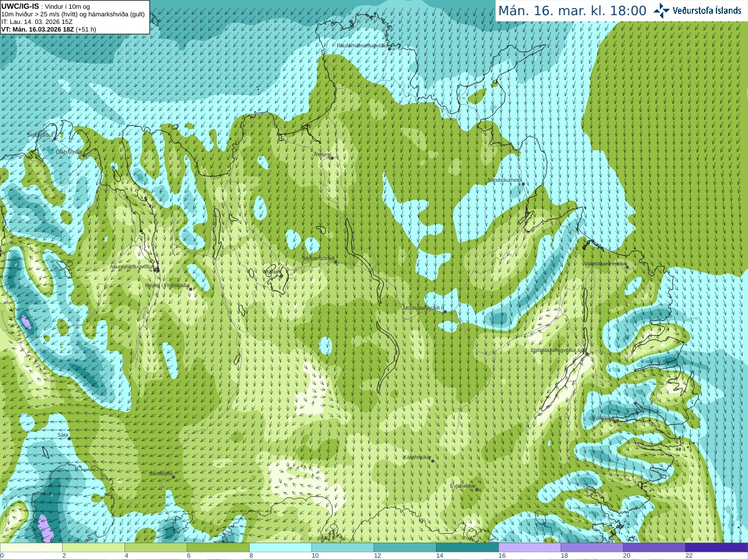The width and height of the screenshot is (748, 560).
Task: Select the 8–10 m/s legend color
Action: pos(280,547)
